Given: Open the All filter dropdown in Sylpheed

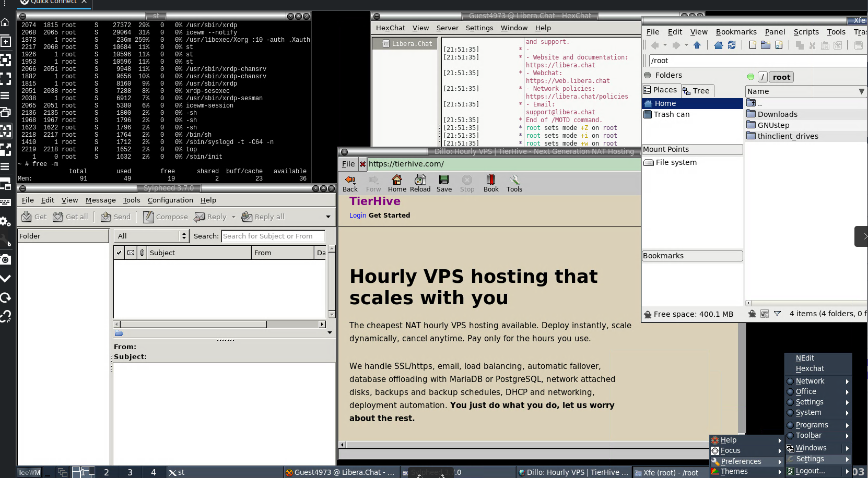Looking at the screenshot, I should (151, 236).
